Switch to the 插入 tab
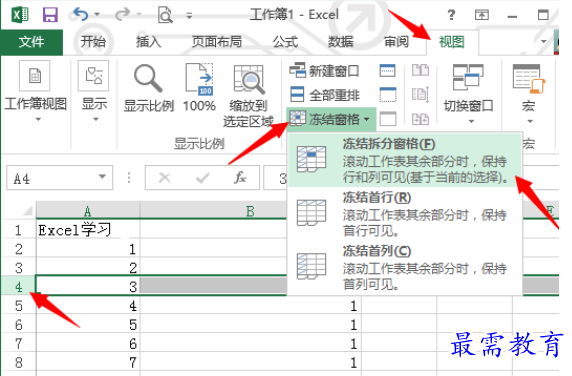 tap(148, 42)
